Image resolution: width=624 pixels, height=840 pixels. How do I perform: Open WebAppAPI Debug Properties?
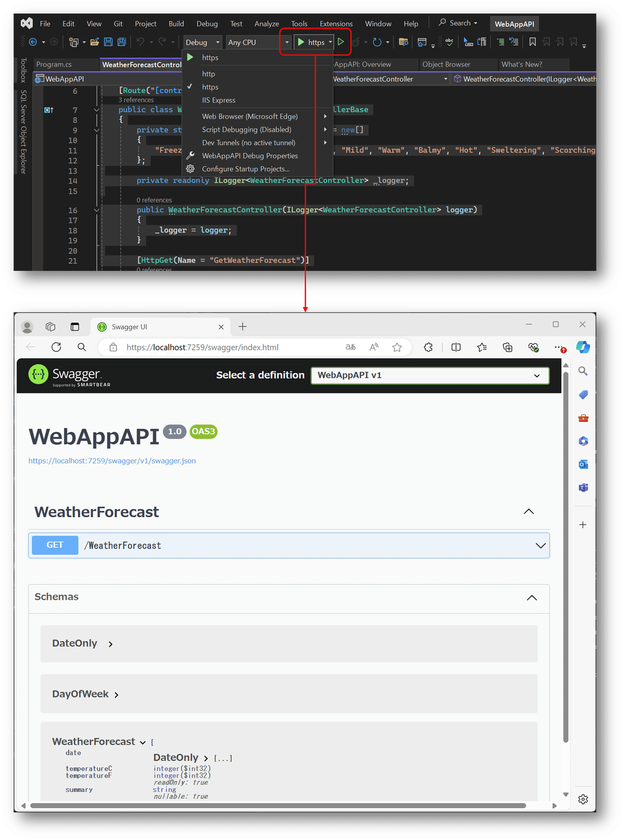coord(250,155)
